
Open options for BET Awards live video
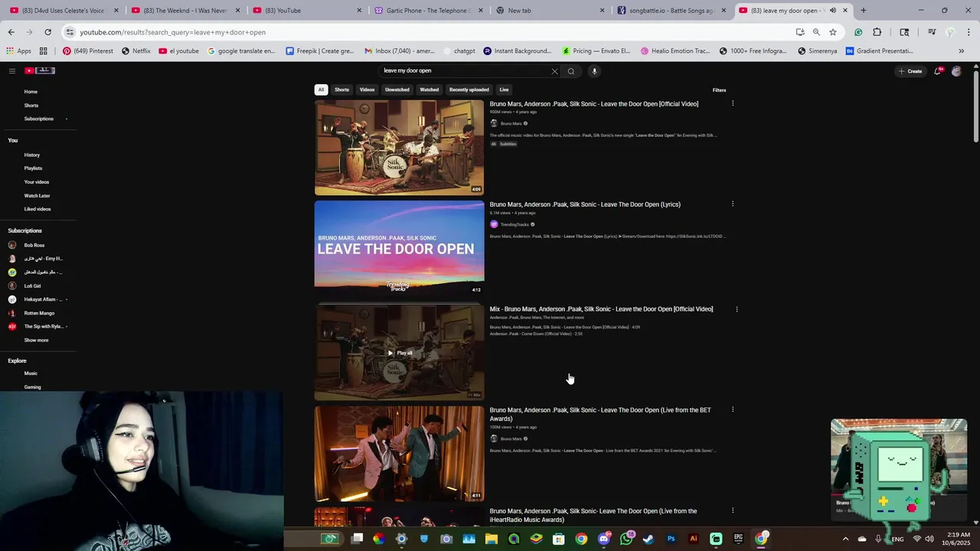(x=733, y=409)
